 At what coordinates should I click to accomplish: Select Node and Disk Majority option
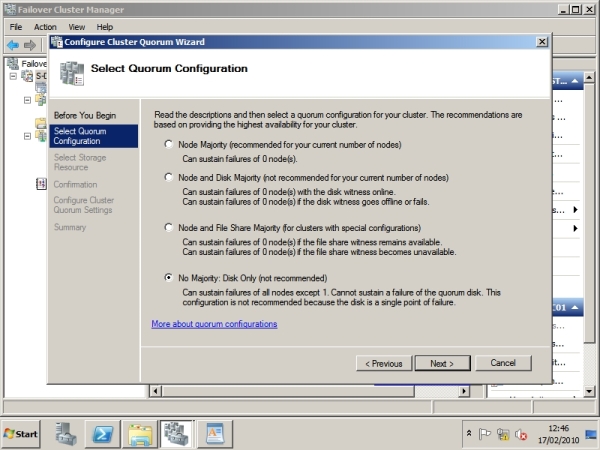(x=168, y=177)
